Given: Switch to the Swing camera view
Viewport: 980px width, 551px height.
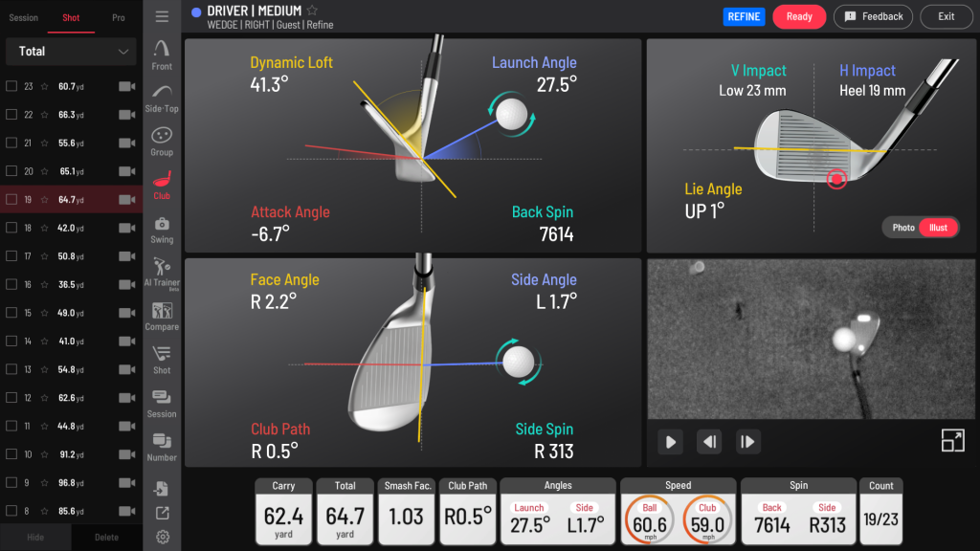Looking at the screenshot, I should click(x=162, y=229).
